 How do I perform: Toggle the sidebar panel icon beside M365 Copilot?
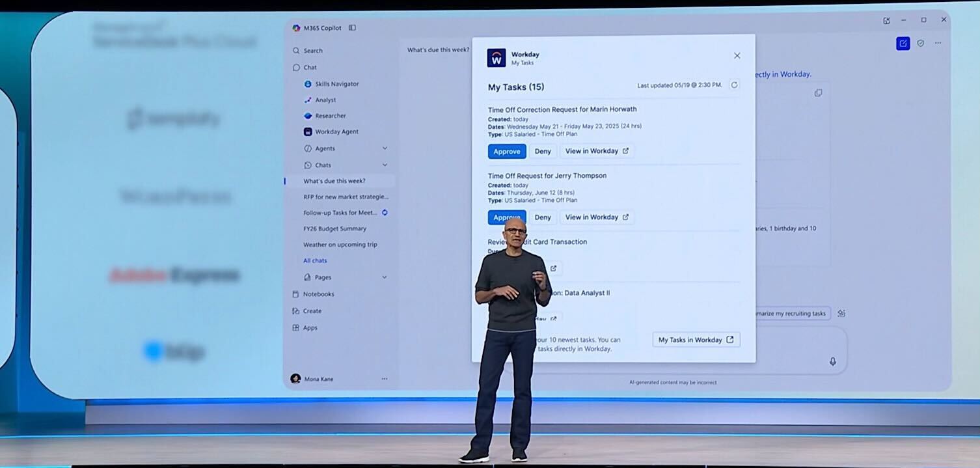[352, 28]
